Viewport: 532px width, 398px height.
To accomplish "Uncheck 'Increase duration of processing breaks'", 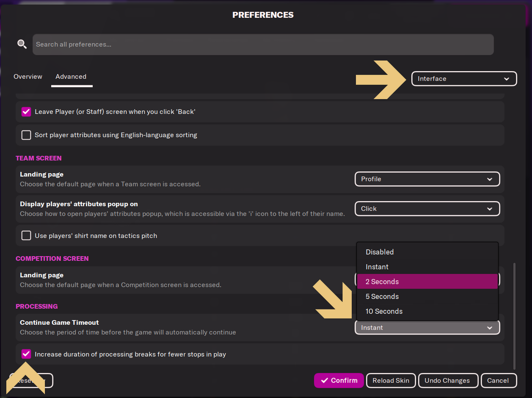I will pyautogui.click(x=26, y=354).
